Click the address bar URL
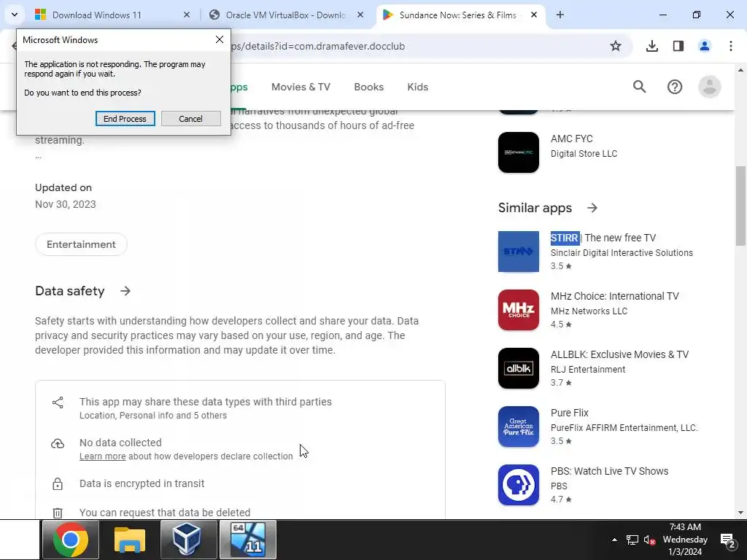The image size is (747, 560). [318, 46]
